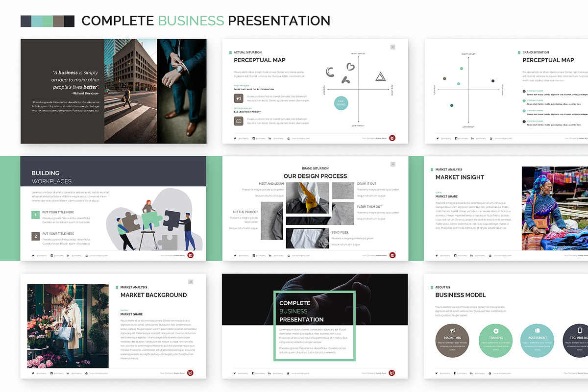Click the Twitter icon in Actual Situation slide footer

click(x=235, y=138)
